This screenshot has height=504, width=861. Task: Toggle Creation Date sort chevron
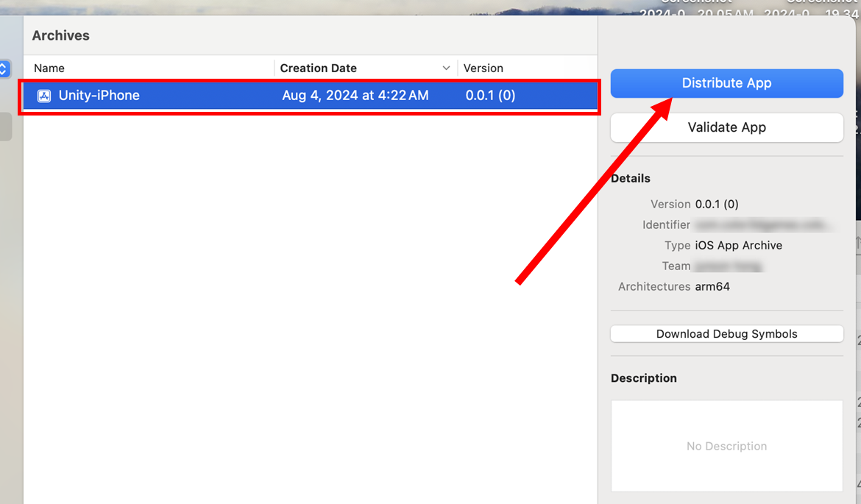(446, 68)
